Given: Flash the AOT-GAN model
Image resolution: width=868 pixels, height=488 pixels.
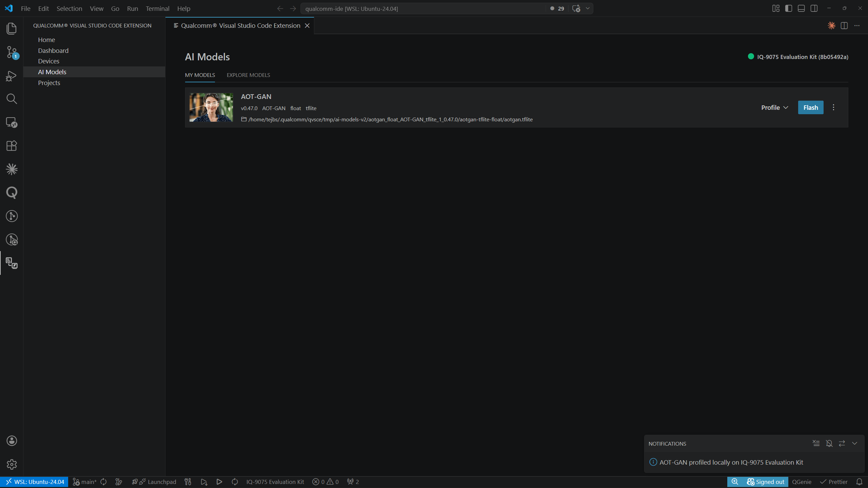Looking at the screenshot, I should [810, 107].
